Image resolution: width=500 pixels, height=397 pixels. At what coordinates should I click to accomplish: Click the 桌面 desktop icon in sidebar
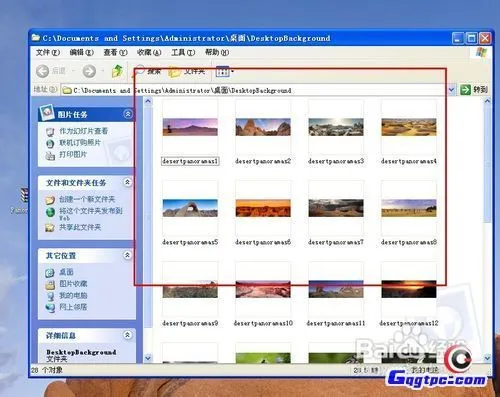50,273
